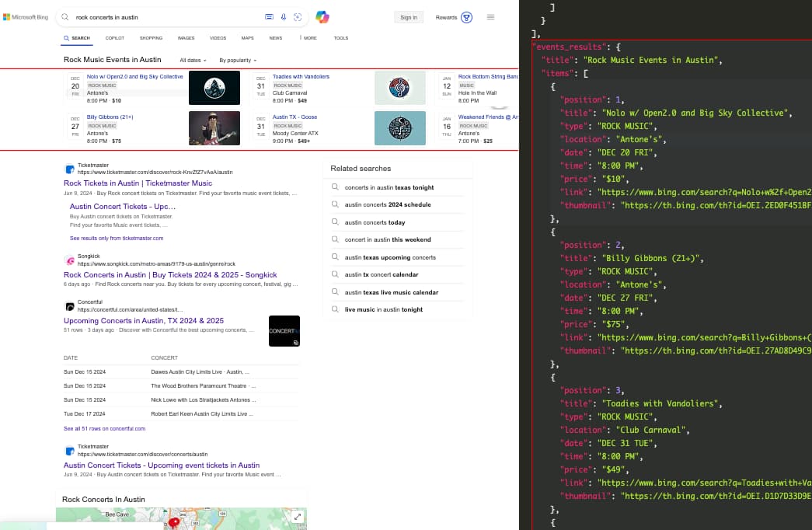
Task: Click the Ticketmaster favicon of Austin Concert Tickets result
Action: (x=69, y=451)
